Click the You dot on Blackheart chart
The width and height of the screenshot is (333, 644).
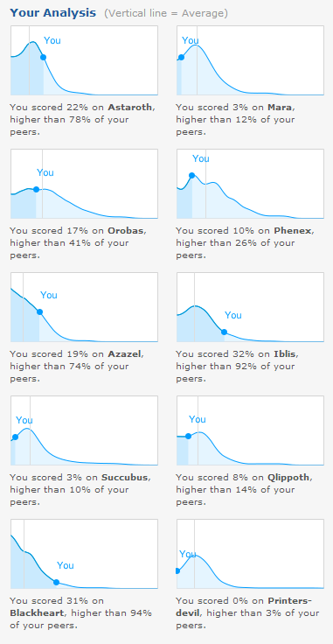tap(56, 582)
